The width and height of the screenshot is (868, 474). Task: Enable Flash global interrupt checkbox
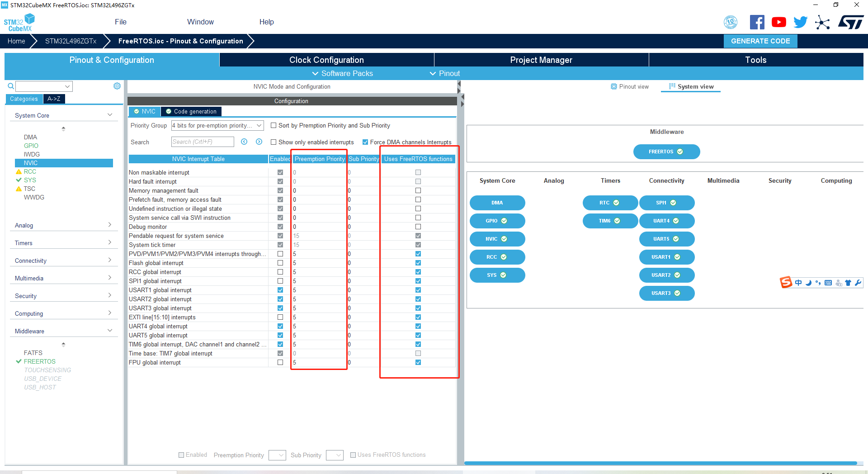point(280,263)
